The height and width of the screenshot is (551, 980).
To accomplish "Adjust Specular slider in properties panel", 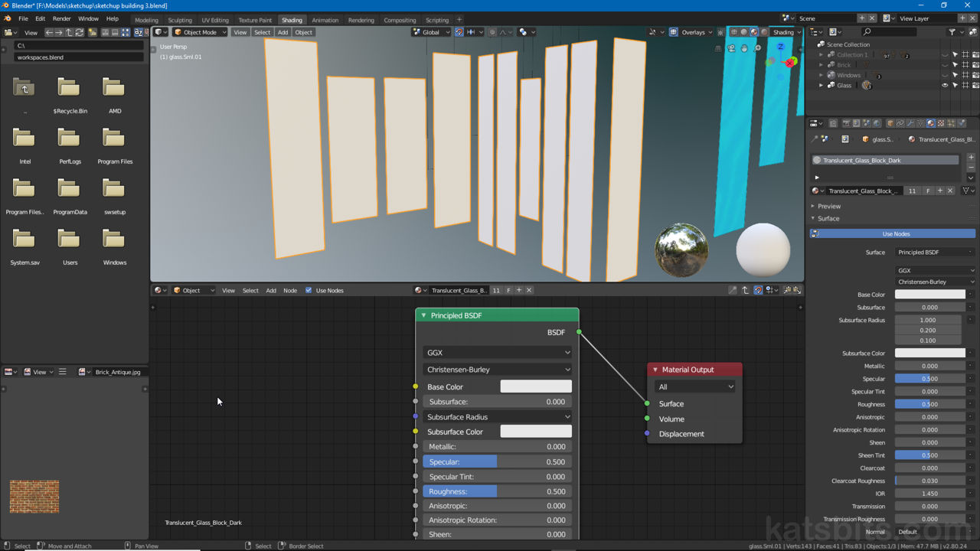I will coord(929,379).
